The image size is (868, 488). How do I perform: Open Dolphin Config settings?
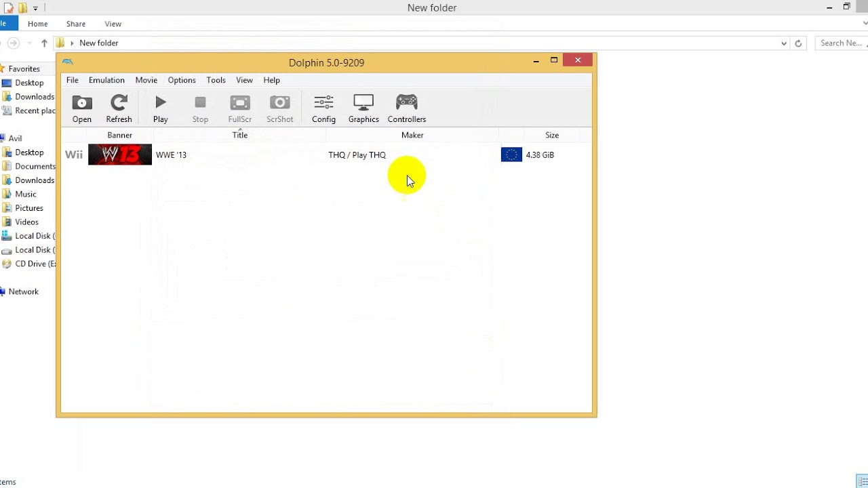coord(323,108)
